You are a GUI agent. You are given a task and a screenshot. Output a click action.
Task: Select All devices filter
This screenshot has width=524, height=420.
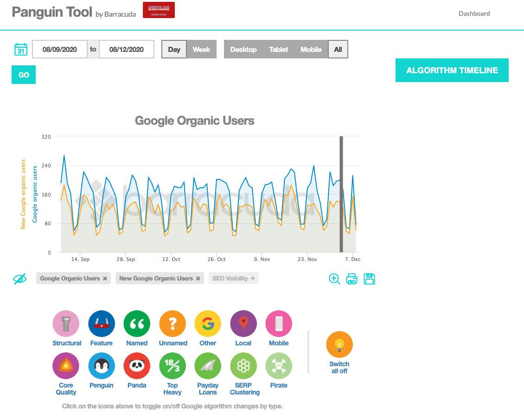(x=338, y=50)
